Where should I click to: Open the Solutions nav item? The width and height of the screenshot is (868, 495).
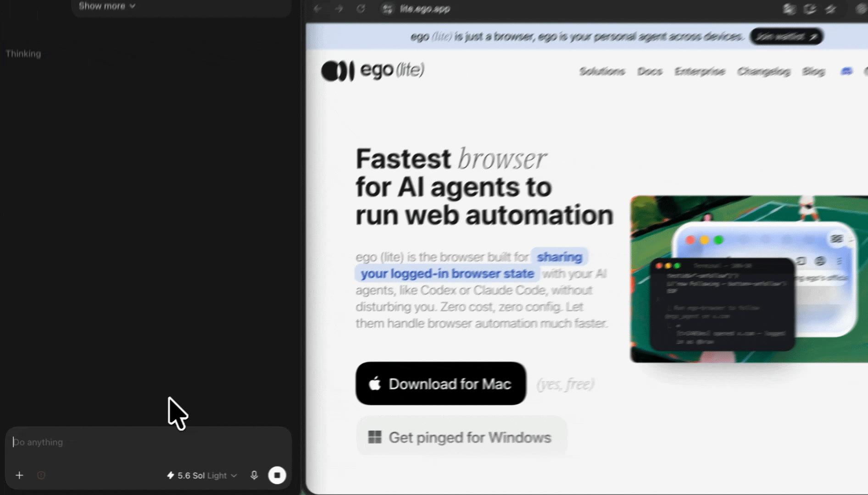[602, 71]
